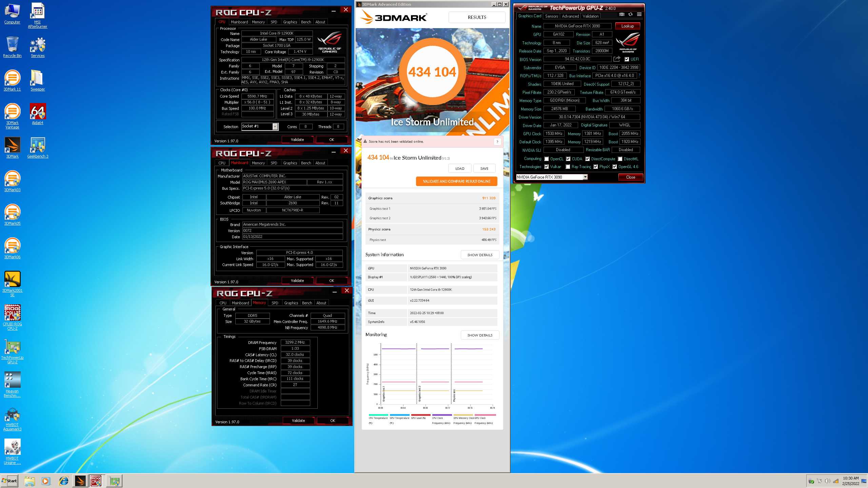Toggle OpenGL 4.6 checkbox in GPU-Z
This screenshot has width=868, height=488.
click(x=614, y=166)
